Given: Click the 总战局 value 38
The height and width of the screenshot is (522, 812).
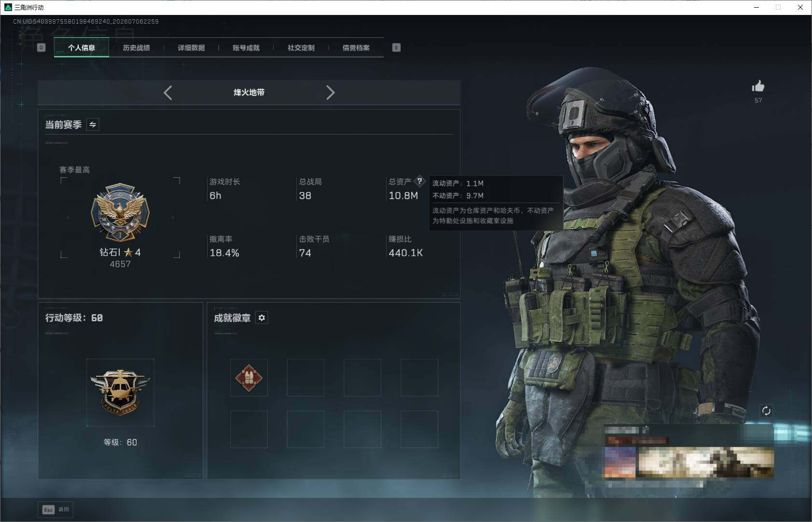Looking at the screenshot, I should click(305, 196).
